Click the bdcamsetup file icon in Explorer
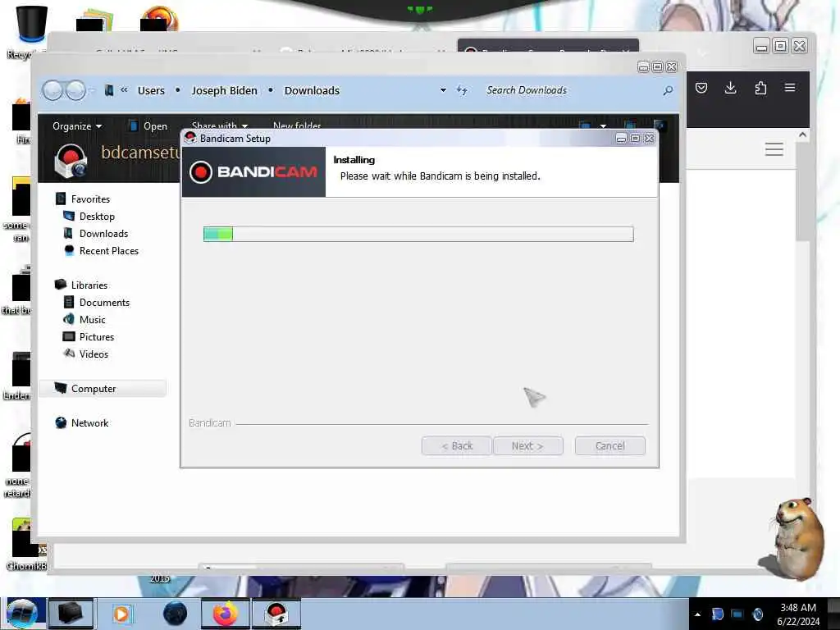The image size is (840, 630). [x=71, y=161]
